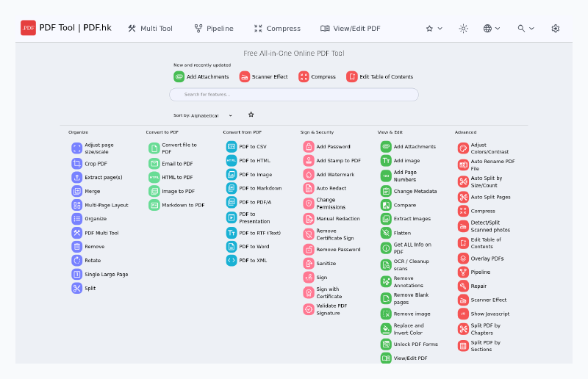Click the PDF to CSV icon
This screenshot has width=588, height=379.
pyautogui.click(x=232, y=147)
